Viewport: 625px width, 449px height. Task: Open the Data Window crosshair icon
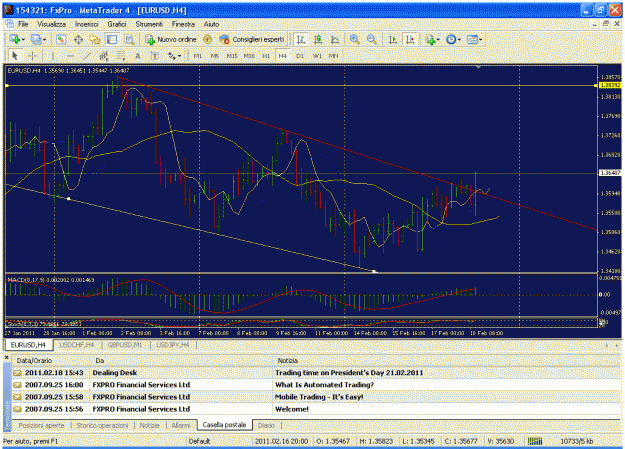78,39
